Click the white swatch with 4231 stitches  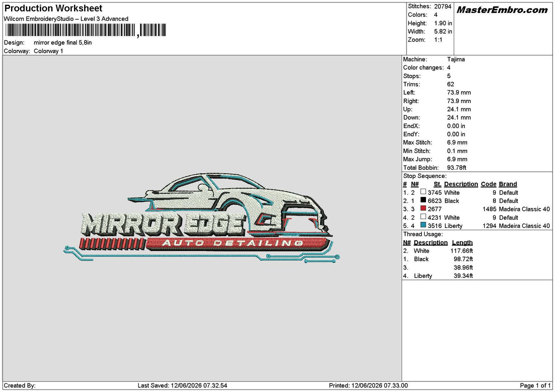coord(423,217)
